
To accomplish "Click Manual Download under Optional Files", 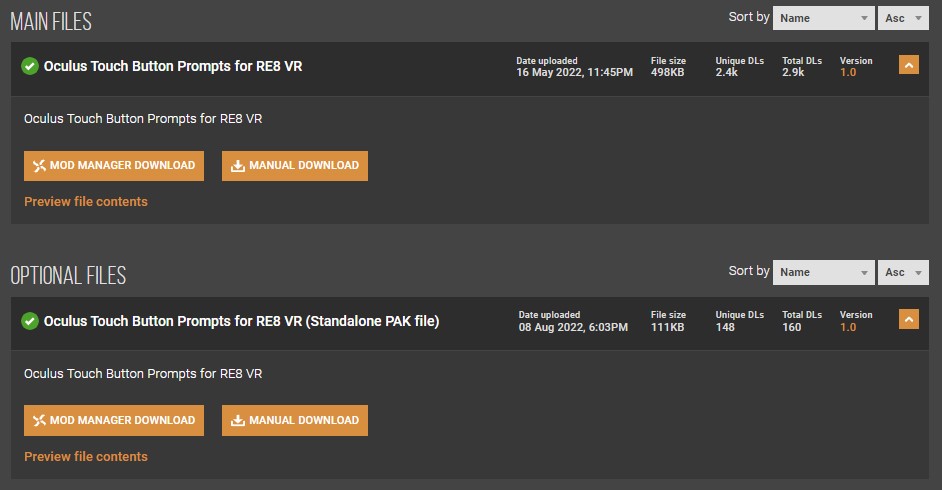I will click(x=295, y=421).
